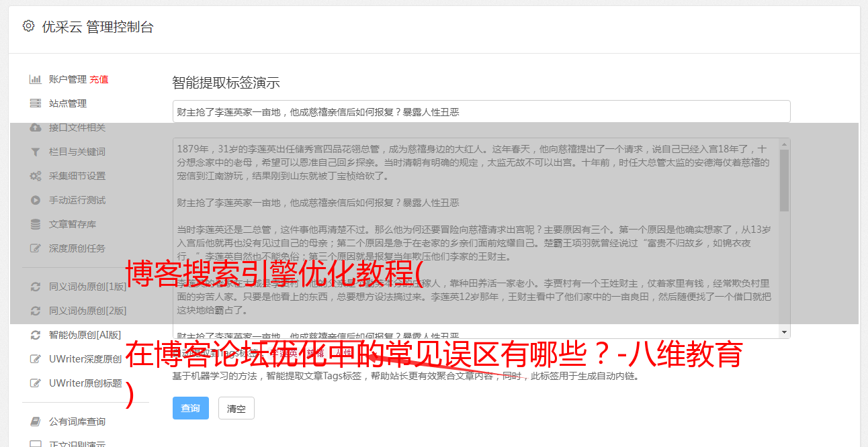Click the 手动运行测试 play icon
This screenshot has height=447, width=868.
click(36, 200)
